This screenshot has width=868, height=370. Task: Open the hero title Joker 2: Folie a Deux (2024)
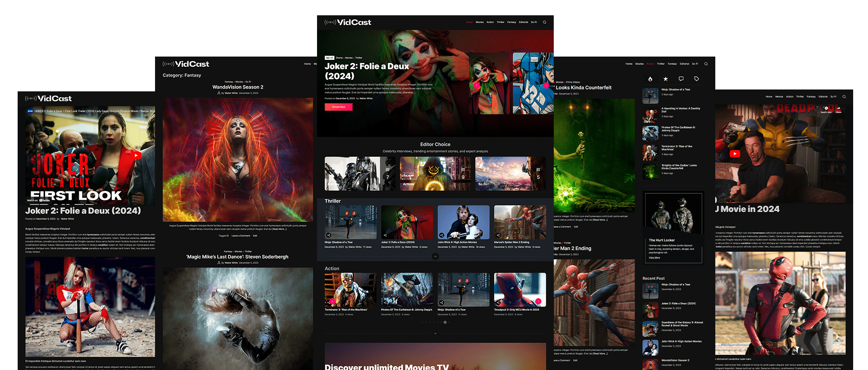pos(367,71)
